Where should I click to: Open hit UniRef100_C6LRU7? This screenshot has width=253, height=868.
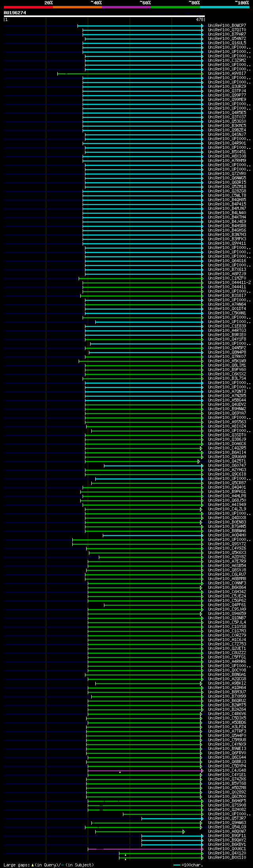point(227,575)
